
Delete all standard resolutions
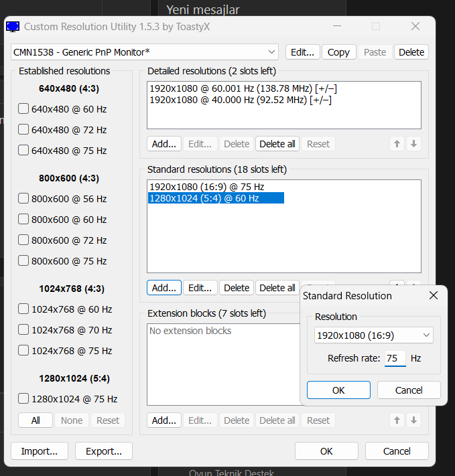coord(277,287)
